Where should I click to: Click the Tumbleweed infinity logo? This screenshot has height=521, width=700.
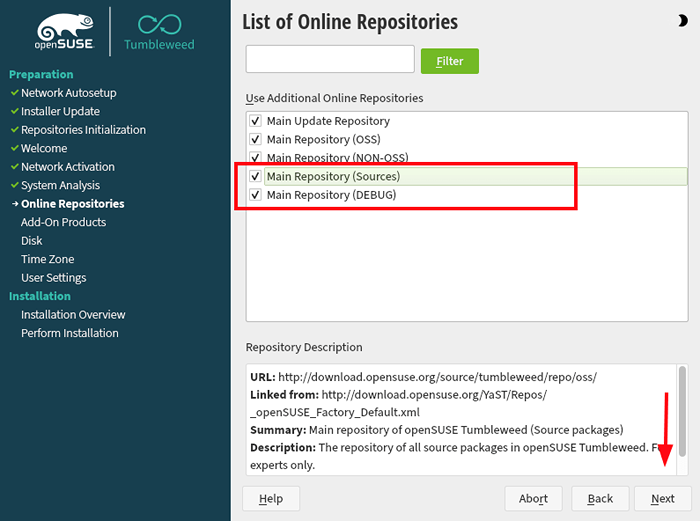pos(159,32)
